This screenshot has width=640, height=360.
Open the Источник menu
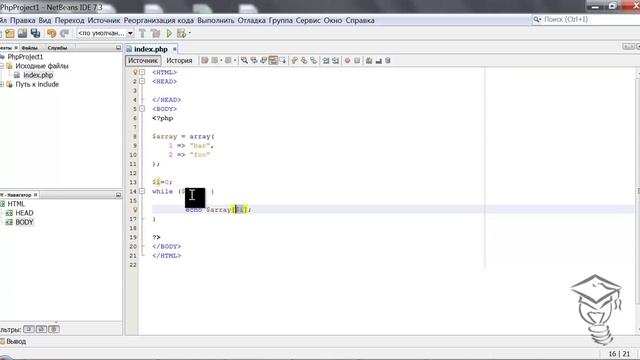pyautogui.click(x=104, y=20)
